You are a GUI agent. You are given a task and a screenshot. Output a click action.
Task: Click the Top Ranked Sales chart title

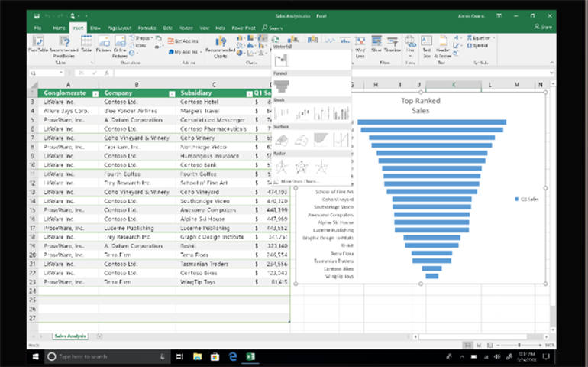point(420,106)
